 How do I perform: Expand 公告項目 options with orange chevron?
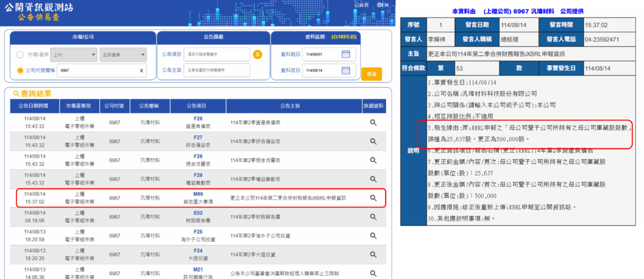point(257,54)
